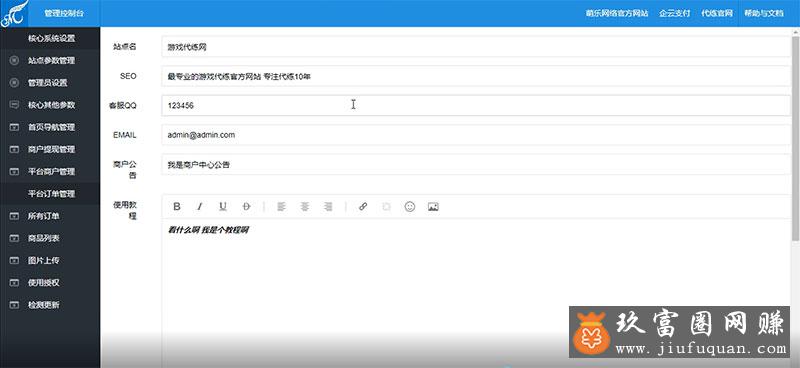Toggle italic formatting in the editor toolbar
Image resolution: width=800 pixels, height=368 pixels.
(x=200, y=207)
